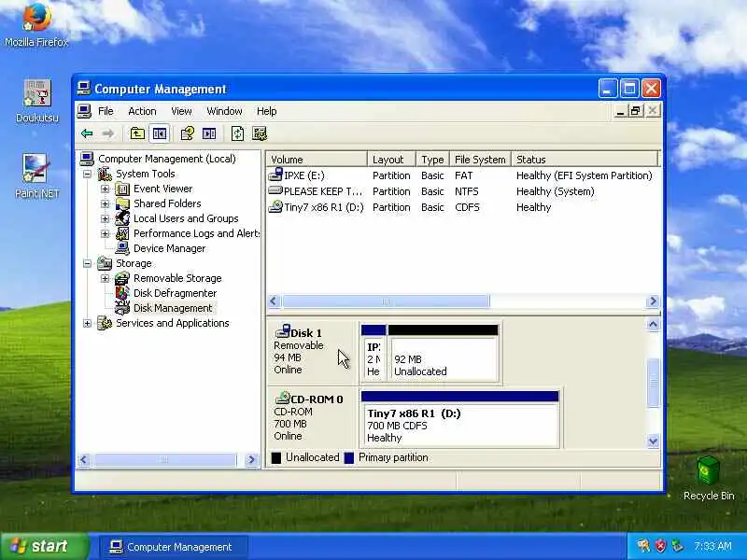Open Disk Defragmenter in the tree
Image resolution: width=747 pixels, height=560 pixels.
coord(175,293)
